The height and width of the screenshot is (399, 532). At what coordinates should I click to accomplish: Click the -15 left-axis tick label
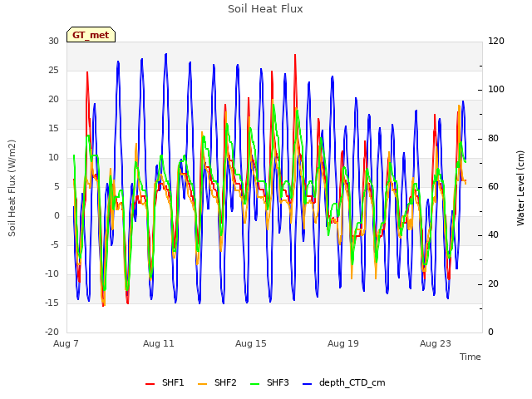(x=52, y=303)
